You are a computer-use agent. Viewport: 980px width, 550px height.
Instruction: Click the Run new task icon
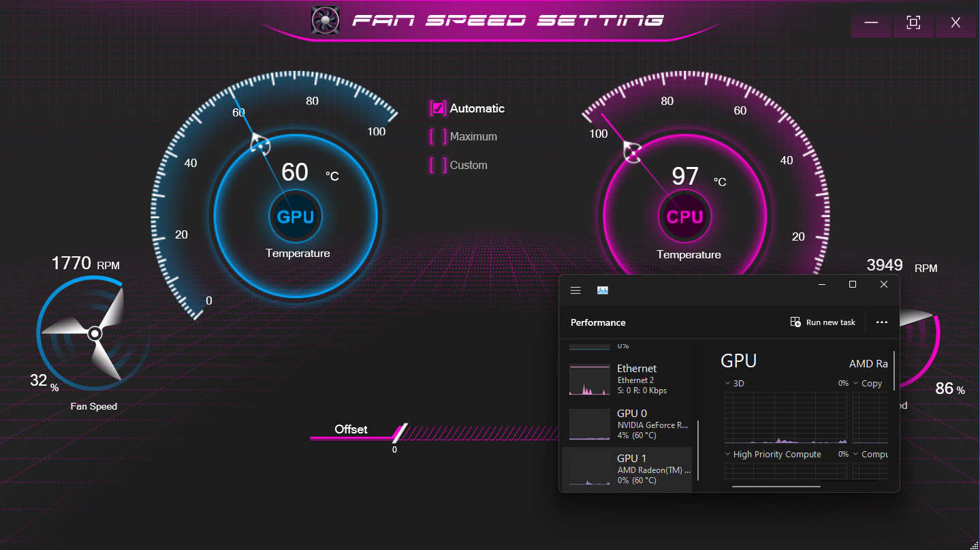tap(795, 322)
